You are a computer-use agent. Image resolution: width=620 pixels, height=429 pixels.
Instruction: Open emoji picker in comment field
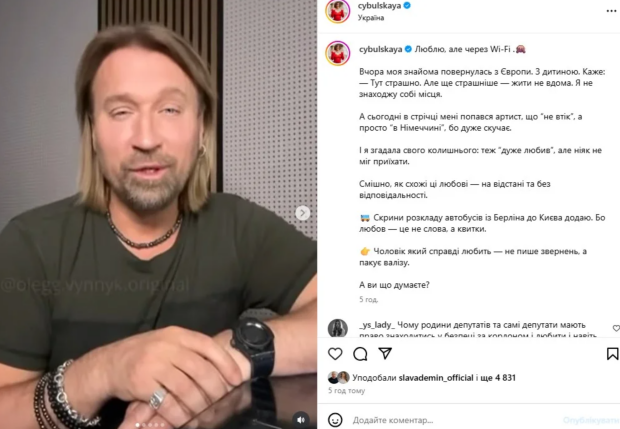pyautogui.click(x=335, y=420)
